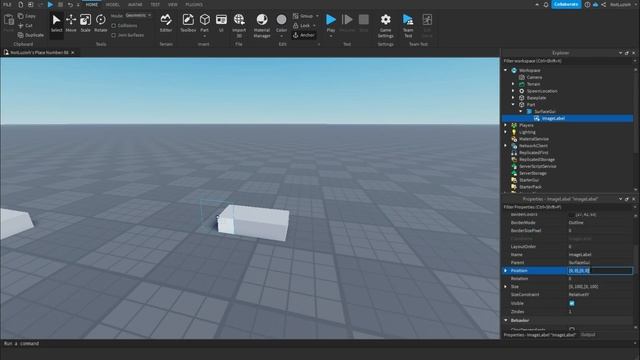Collapse the Workspace tree node
640x360 pixels.
coord(506,70)
